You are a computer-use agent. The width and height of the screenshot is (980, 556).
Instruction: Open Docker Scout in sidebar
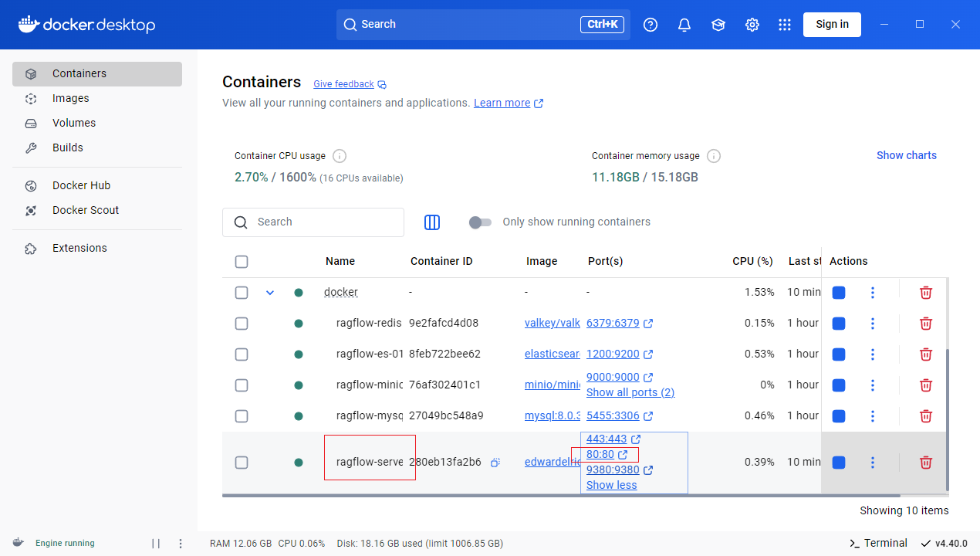coord(97,211)
